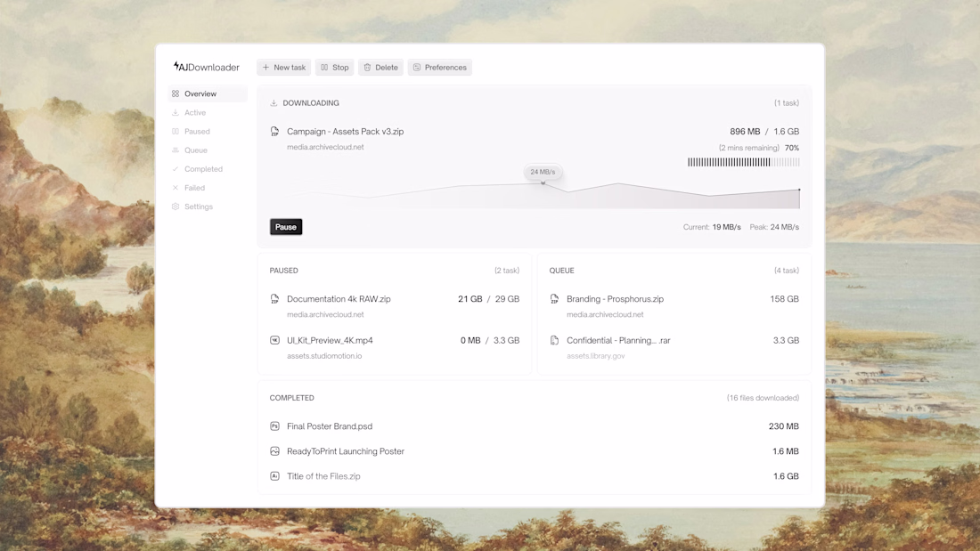The width and height of the screenshot is (980, 551).
Task: Click the Stop button's pause-bars icon
Action: point(324,68)
